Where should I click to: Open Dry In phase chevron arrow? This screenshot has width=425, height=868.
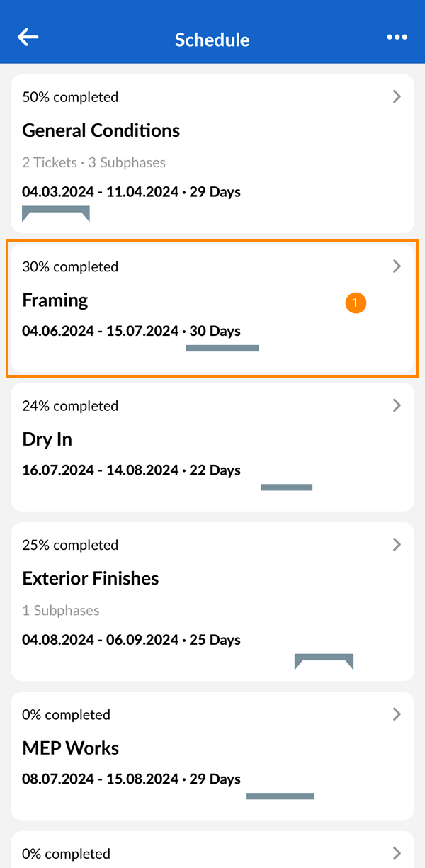[x=397, y=405]
